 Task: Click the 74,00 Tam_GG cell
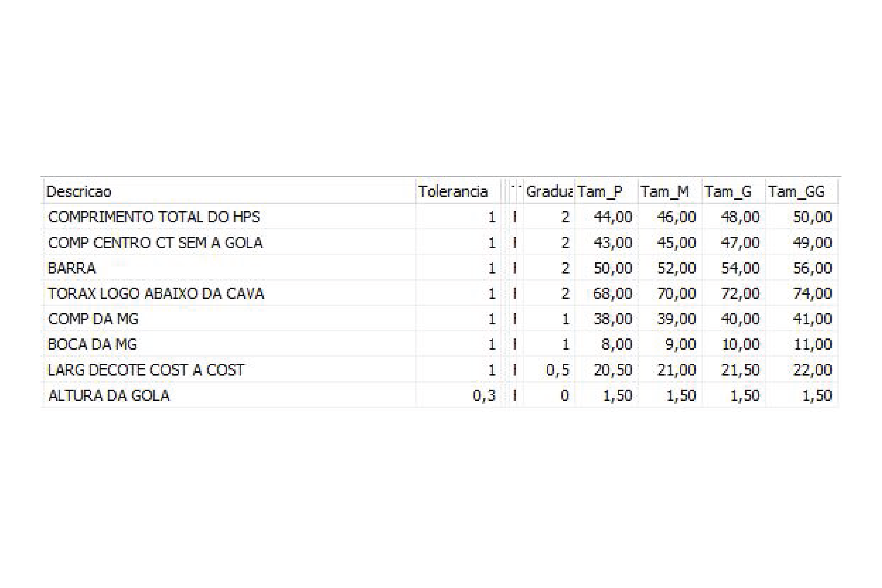coord(802,293)
